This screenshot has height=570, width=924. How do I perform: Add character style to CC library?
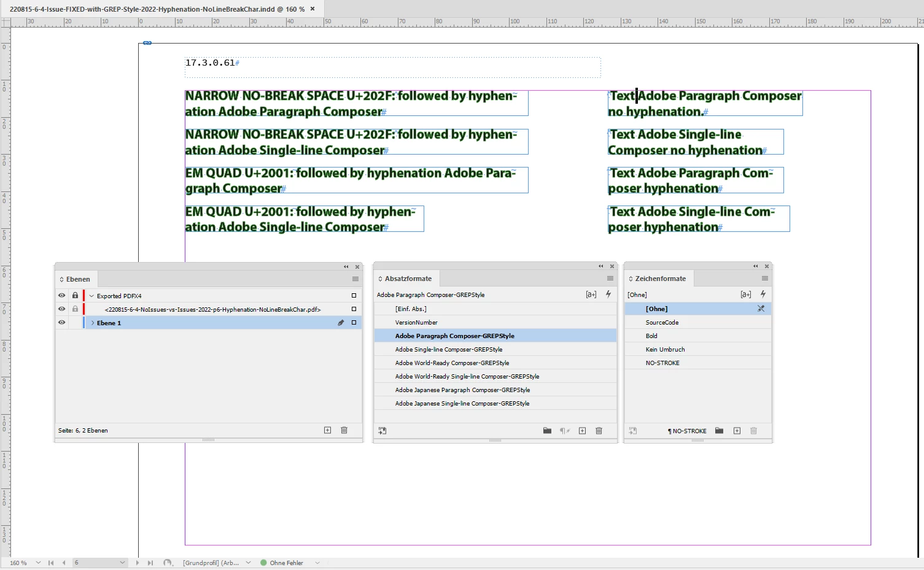632,431
